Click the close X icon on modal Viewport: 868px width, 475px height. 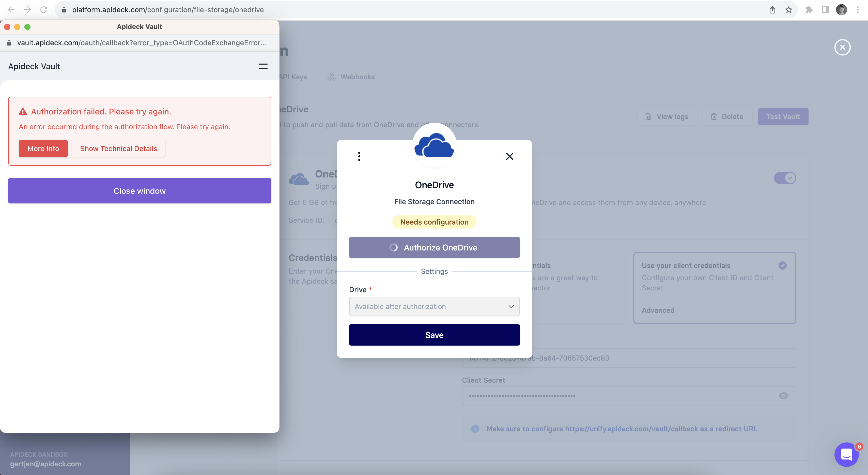pyautogui.click(x=510, y=156)
